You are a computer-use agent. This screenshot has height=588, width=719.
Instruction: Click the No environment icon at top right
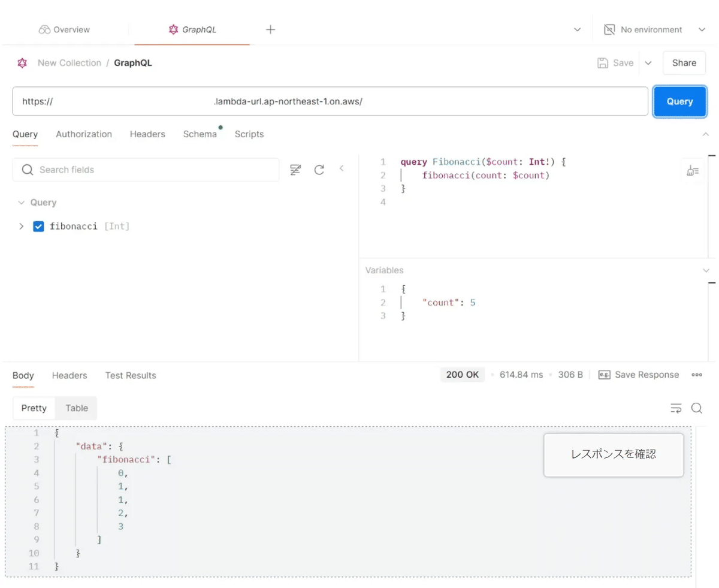[x=610, y=29]
